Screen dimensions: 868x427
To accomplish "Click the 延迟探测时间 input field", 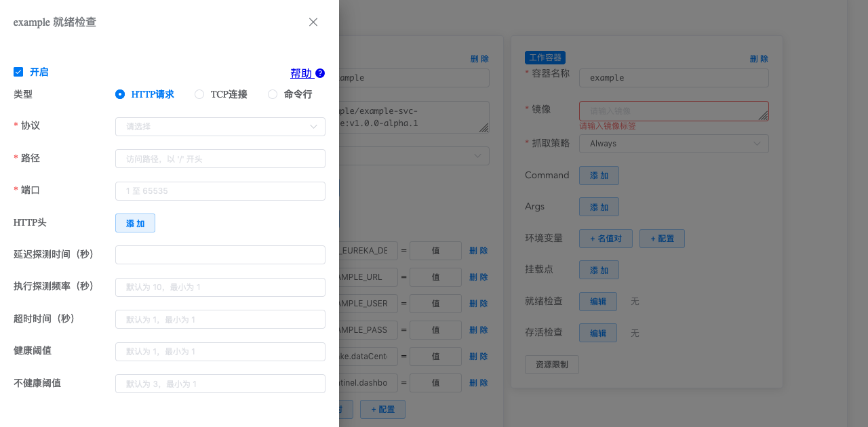I will pyautogui.click(x=220, y=255).
